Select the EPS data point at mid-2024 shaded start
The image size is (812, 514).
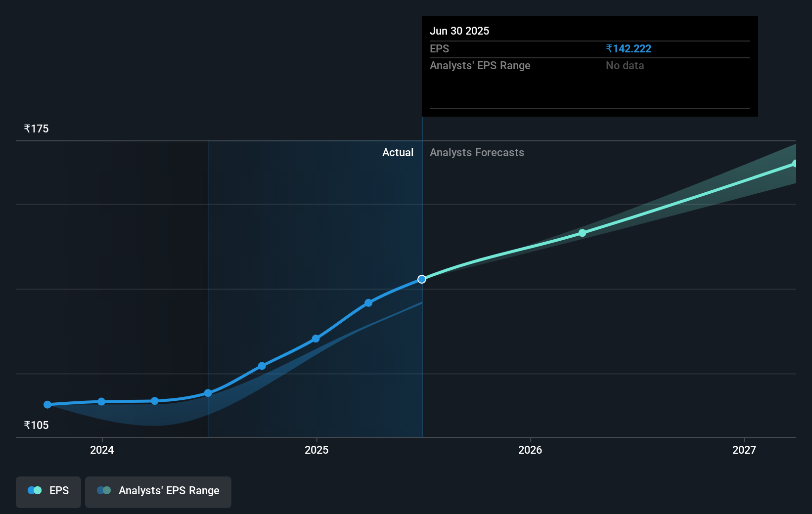(208, 393)
